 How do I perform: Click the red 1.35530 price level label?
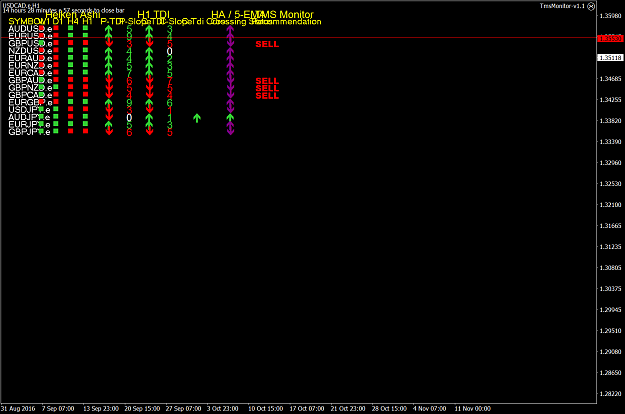point(610,38)
